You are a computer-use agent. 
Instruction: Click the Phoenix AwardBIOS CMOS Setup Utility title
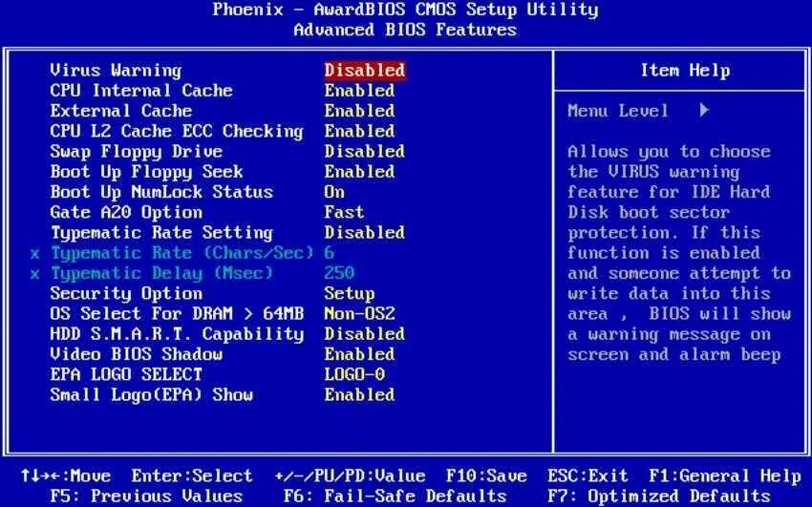tap(405, 10)
